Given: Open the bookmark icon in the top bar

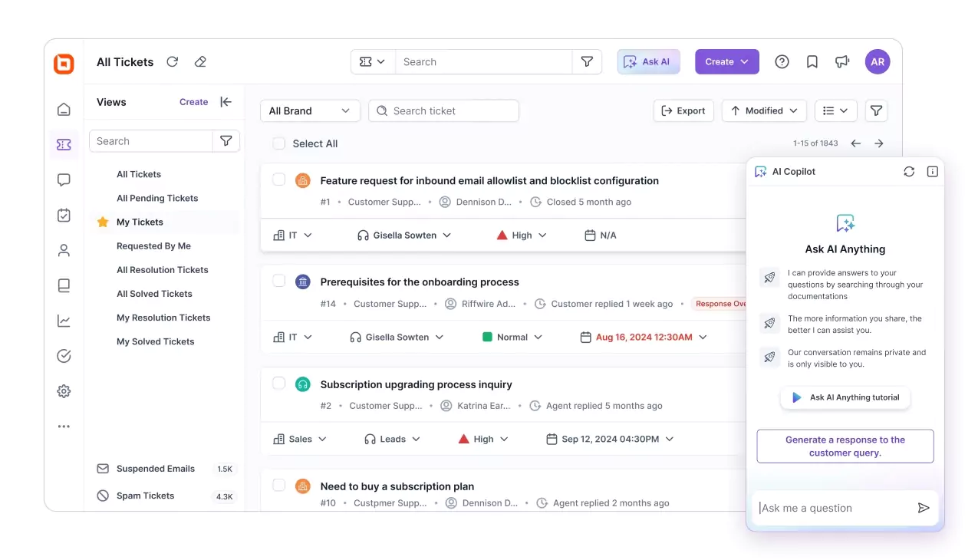Looking at the screenshot, I should point(812,61).
